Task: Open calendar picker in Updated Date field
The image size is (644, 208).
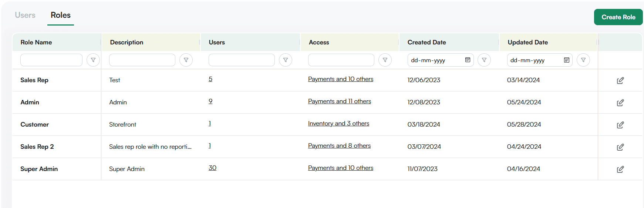Action: [x=566, y=60]
